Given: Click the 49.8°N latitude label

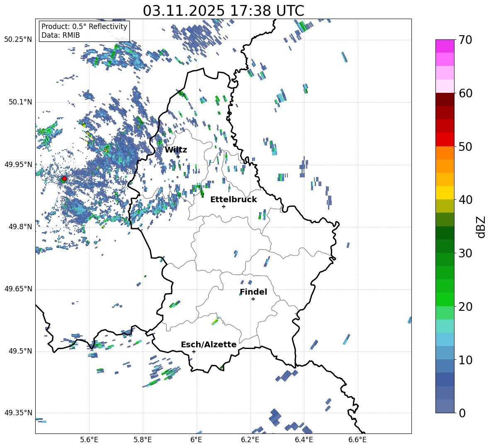Looking at the screenshot, I should click(x=20, y=227).
